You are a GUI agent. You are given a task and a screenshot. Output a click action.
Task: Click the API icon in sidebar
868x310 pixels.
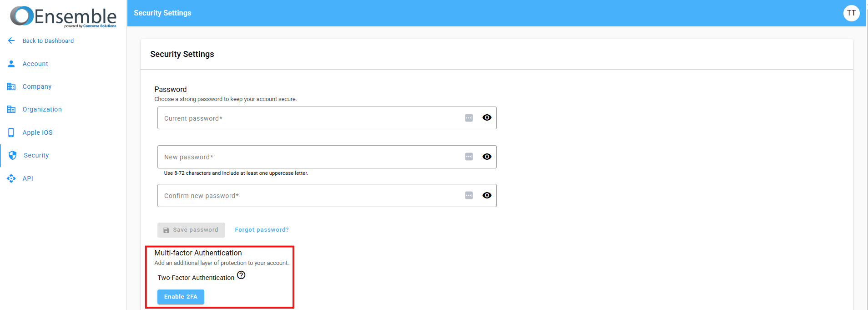pos(11,178)
